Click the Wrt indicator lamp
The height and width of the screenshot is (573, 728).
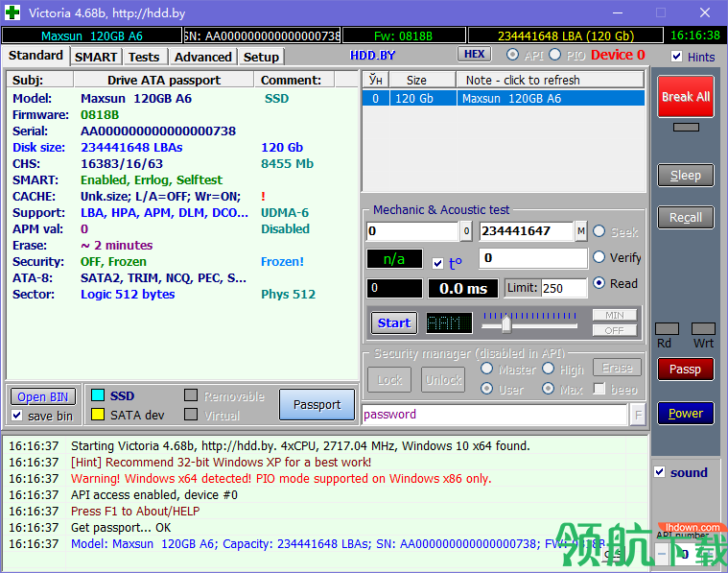click(x=703, y=329)
